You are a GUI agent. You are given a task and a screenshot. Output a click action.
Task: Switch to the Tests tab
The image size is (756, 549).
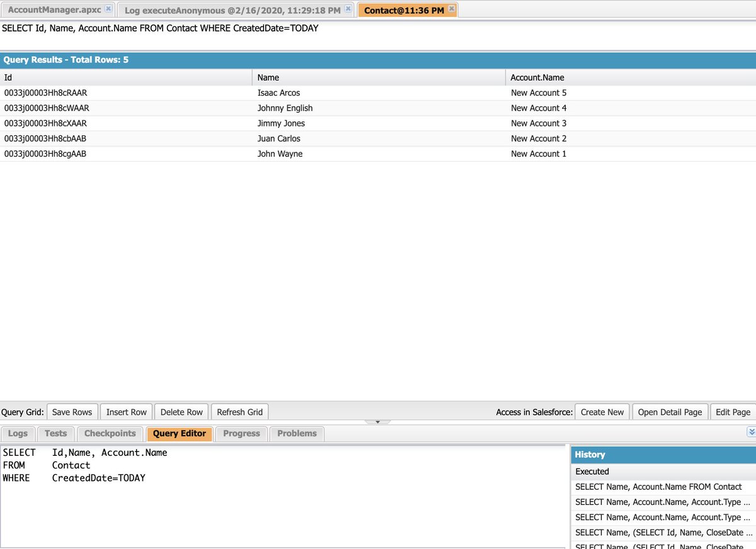coord(55,433)
